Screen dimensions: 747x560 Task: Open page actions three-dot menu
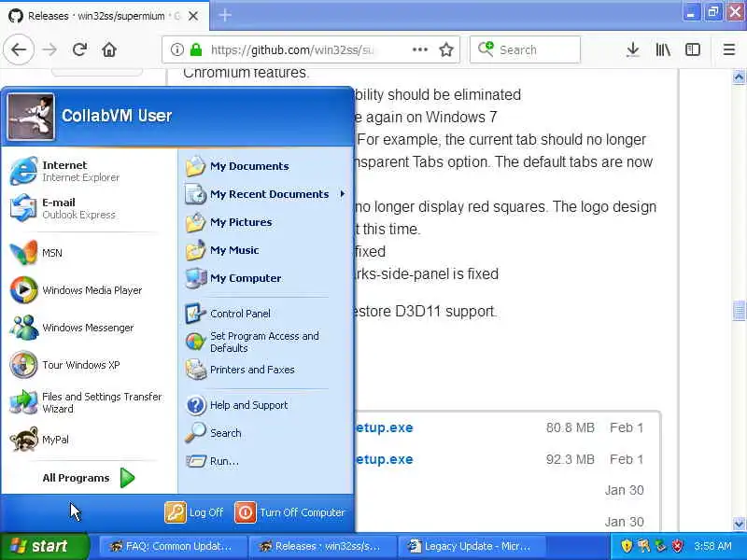[x=419, y=49]
